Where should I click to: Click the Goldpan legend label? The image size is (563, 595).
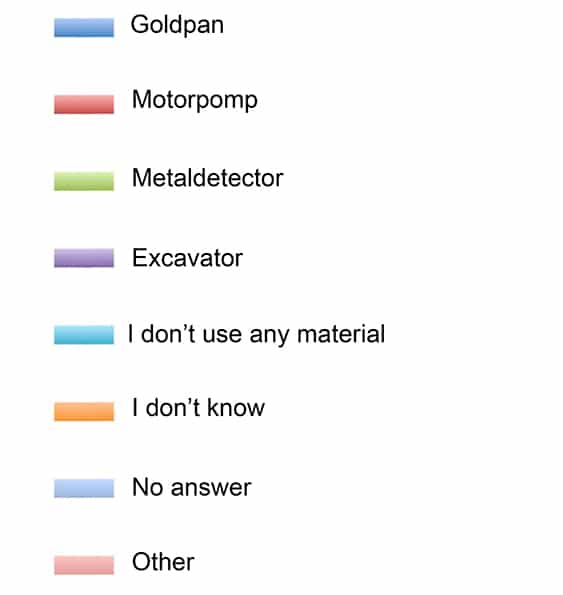click(x=177, y=25)
